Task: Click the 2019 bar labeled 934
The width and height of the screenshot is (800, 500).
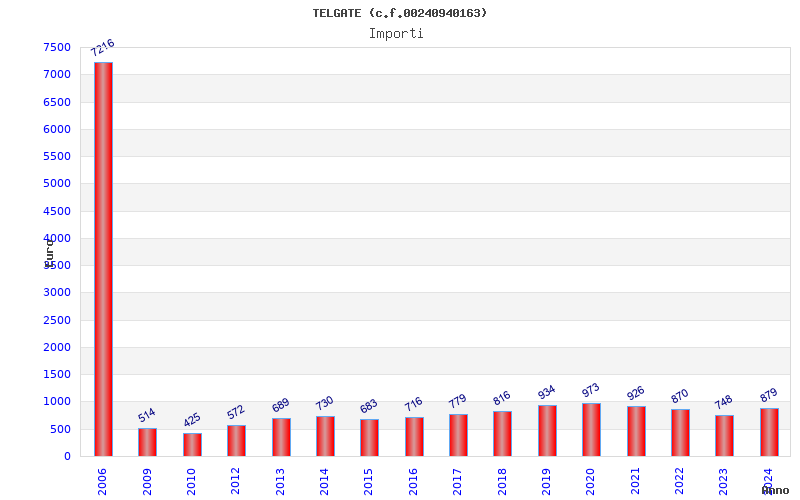Action: (547, 431)
